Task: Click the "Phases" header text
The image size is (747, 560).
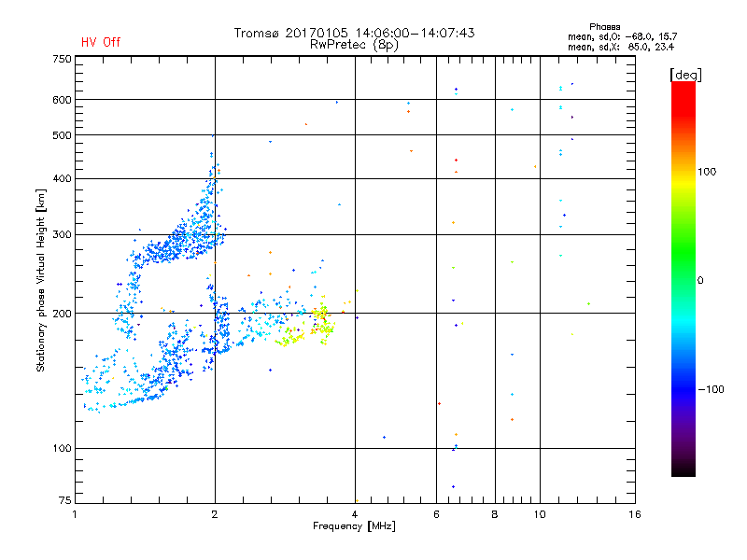Action: click(604, 27)
